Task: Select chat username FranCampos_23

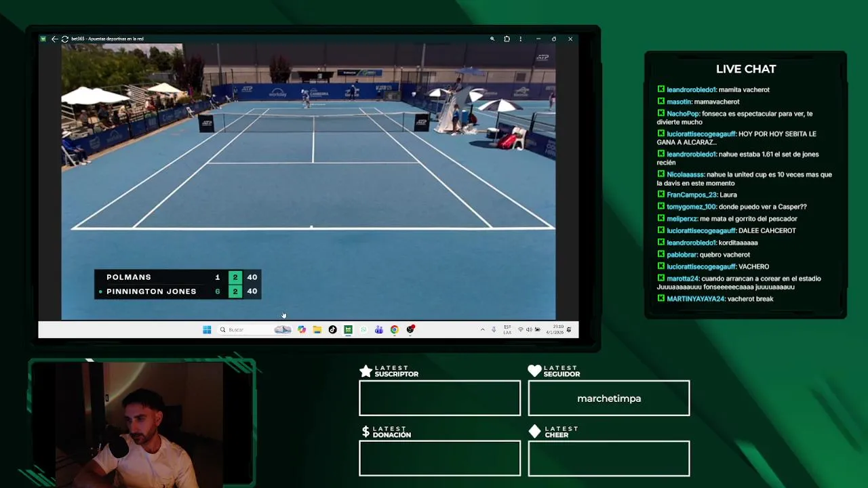Action: click(692, 195)
